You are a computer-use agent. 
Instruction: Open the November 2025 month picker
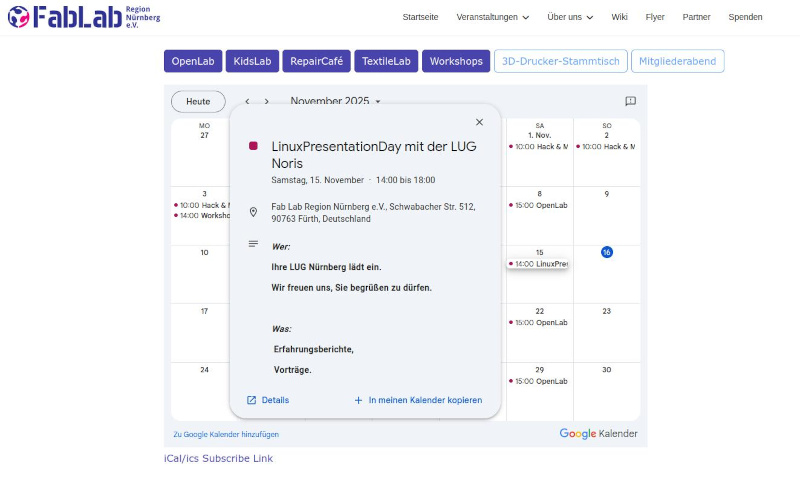coord(335,101)
